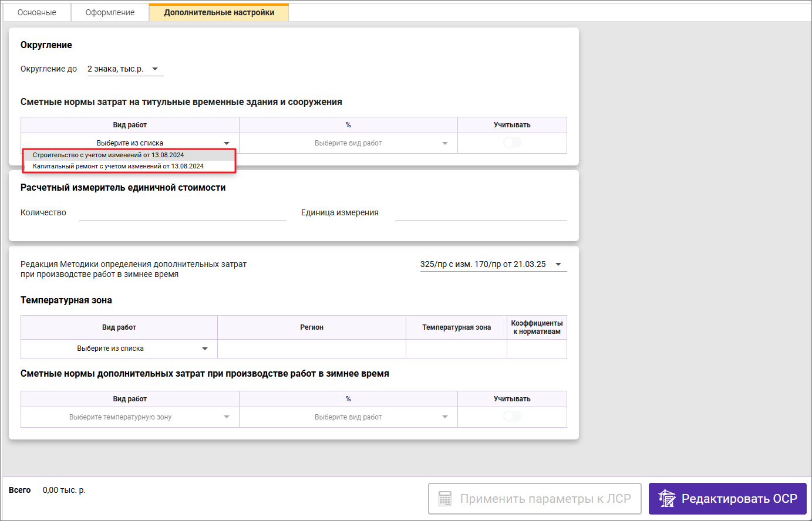812x521 pixels.
Task: Switch to the Основные tab
Action: coord(37,12)
